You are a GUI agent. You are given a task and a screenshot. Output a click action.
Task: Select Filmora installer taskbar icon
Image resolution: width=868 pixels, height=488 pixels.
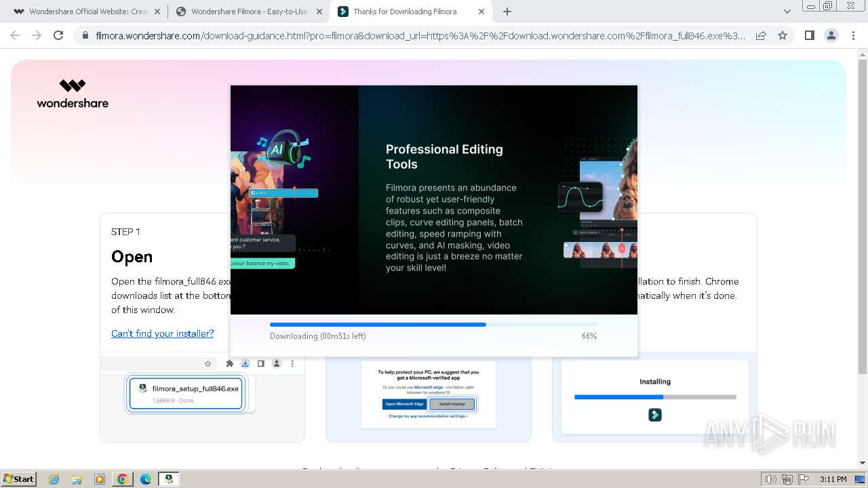click(x=169, y=479)
